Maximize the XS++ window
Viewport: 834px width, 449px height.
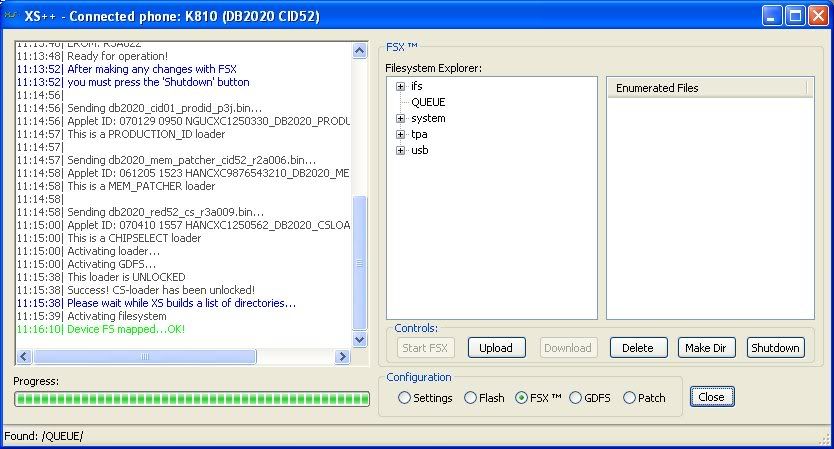tap(794, 15)
